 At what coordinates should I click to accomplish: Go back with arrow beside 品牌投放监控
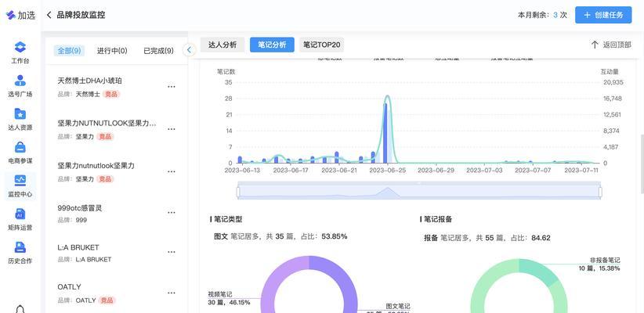tap(49, 15)
